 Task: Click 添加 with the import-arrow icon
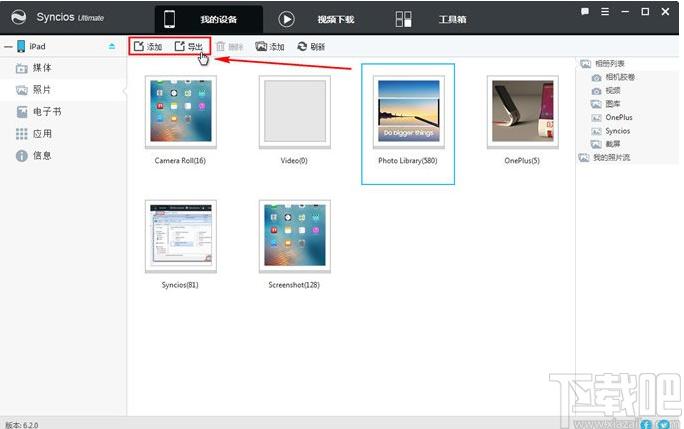[148, 46]
